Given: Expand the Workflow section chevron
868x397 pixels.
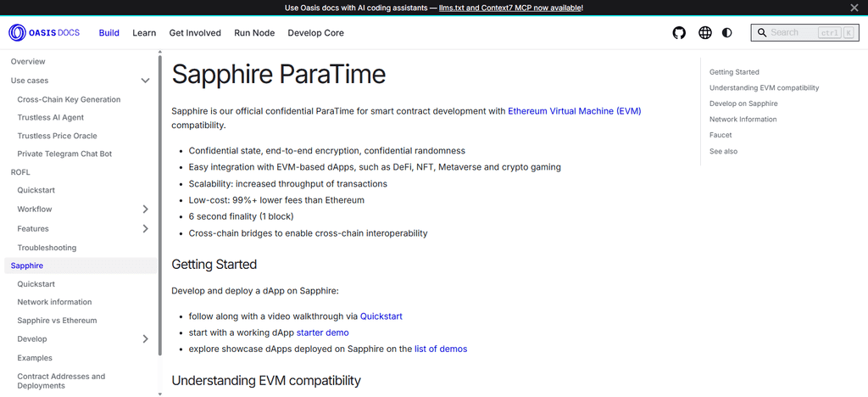Looking at the screenshot, I should point(145,210).
